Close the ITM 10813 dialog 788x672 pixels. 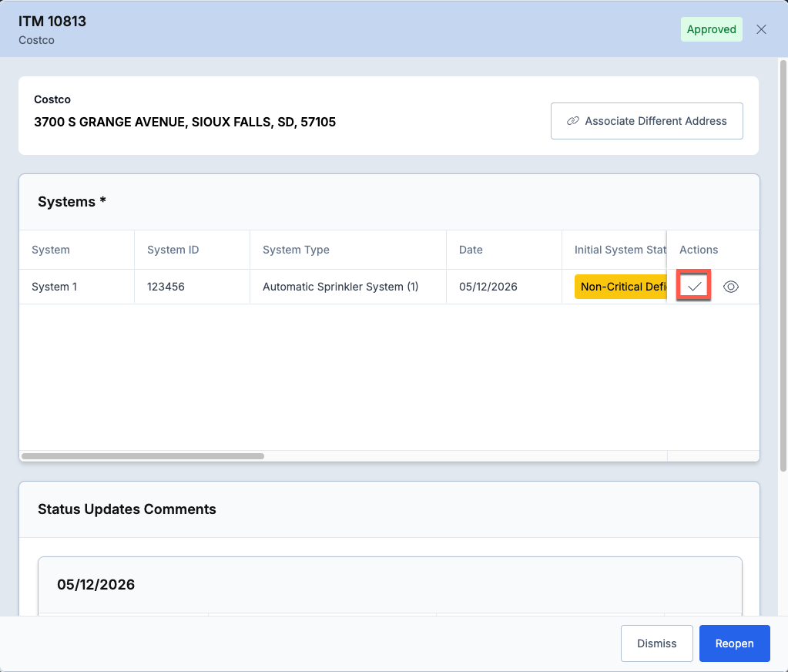coord(761,29)
